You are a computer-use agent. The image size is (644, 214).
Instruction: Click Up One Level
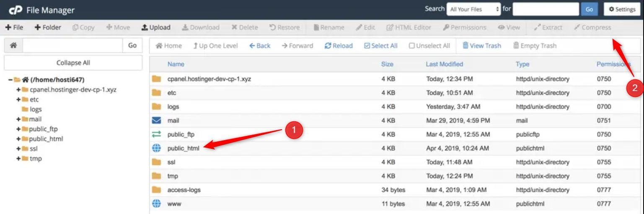point(215,46)
